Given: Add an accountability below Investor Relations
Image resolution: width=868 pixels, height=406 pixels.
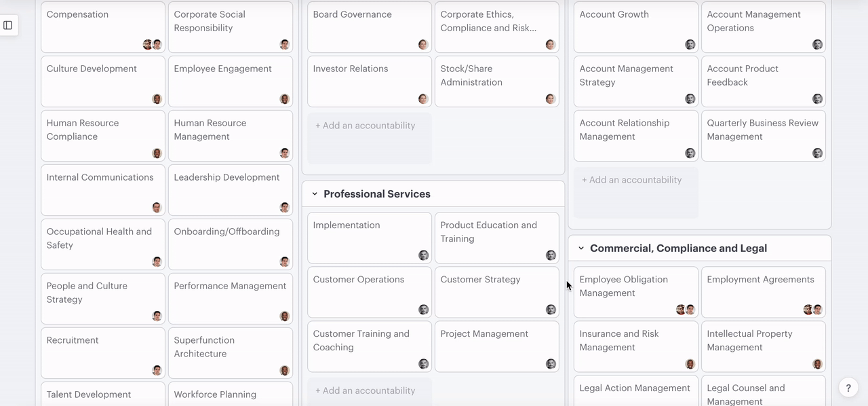Looking at the screenshot, I should coord(366,126).
